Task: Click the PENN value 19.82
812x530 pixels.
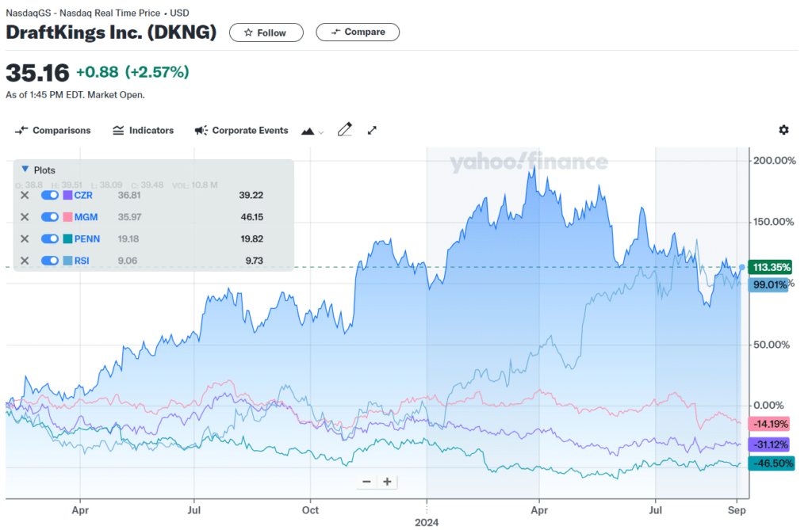Action: tap(251, 238)
